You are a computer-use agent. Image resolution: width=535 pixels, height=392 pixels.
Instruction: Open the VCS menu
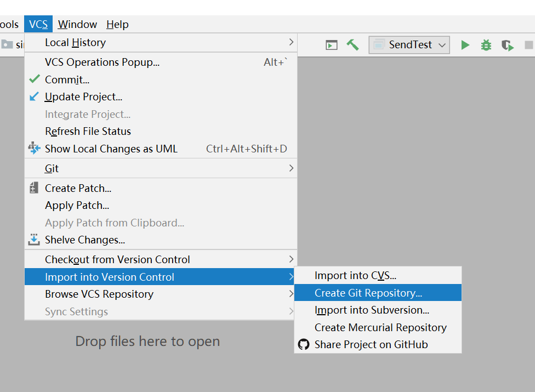[x=38, y=24]
